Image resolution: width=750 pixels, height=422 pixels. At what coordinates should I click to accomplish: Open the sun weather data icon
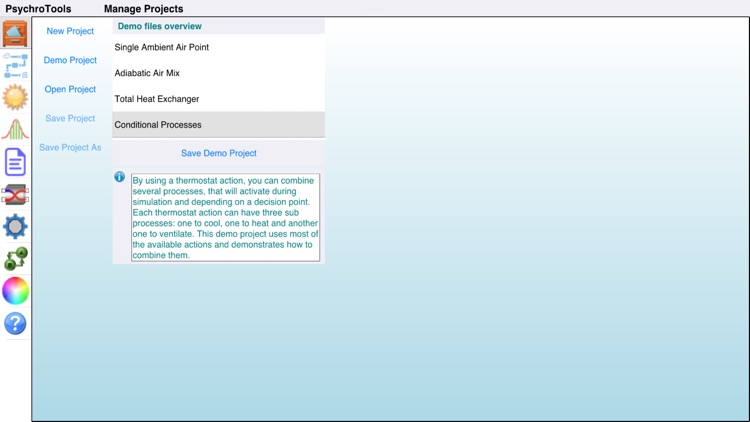click(15, 97)
